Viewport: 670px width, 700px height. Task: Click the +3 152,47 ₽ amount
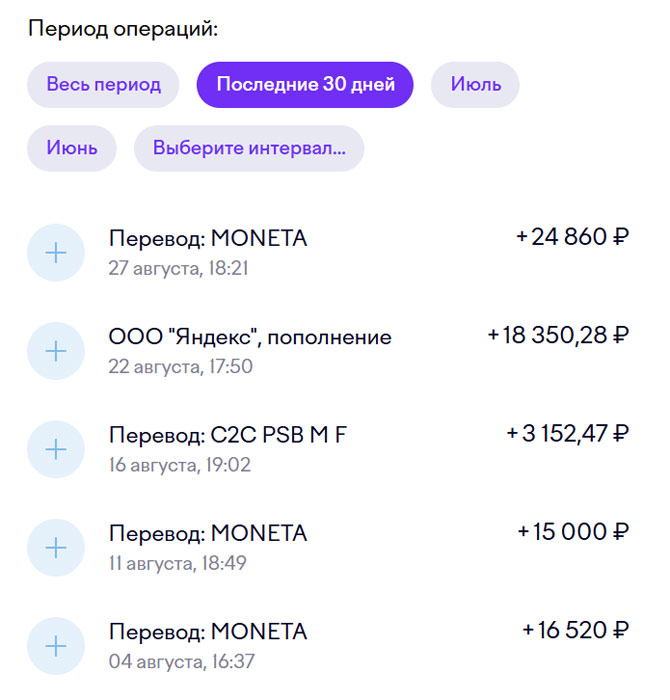point(568,433)
